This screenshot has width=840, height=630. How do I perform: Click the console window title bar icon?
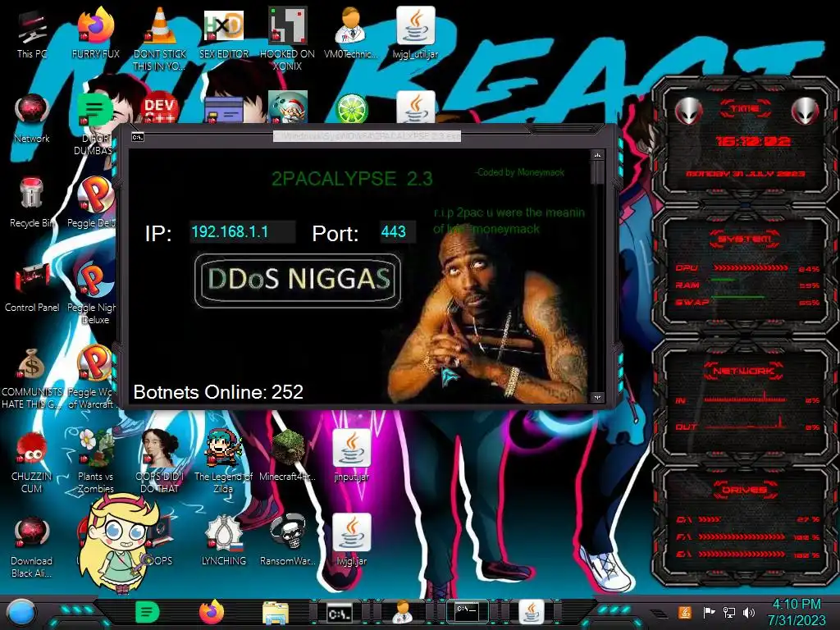[138, 137]
